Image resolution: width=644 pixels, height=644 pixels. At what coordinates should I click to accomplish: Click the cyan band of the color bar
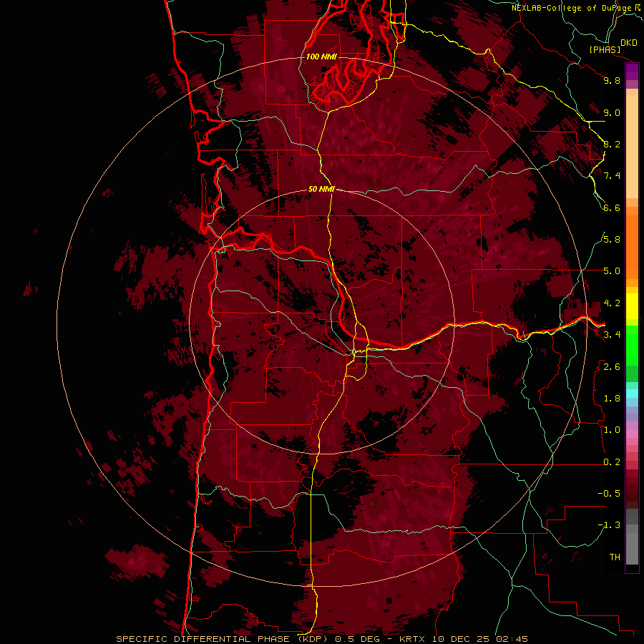click(x=632, y=394)
